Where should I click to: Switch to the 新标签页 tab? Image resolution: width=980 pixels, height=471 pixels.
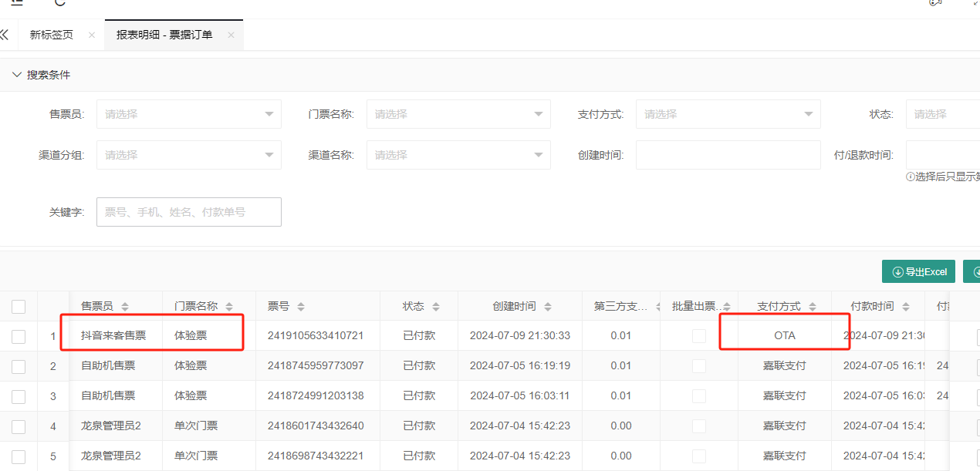[x=50, y=35]
